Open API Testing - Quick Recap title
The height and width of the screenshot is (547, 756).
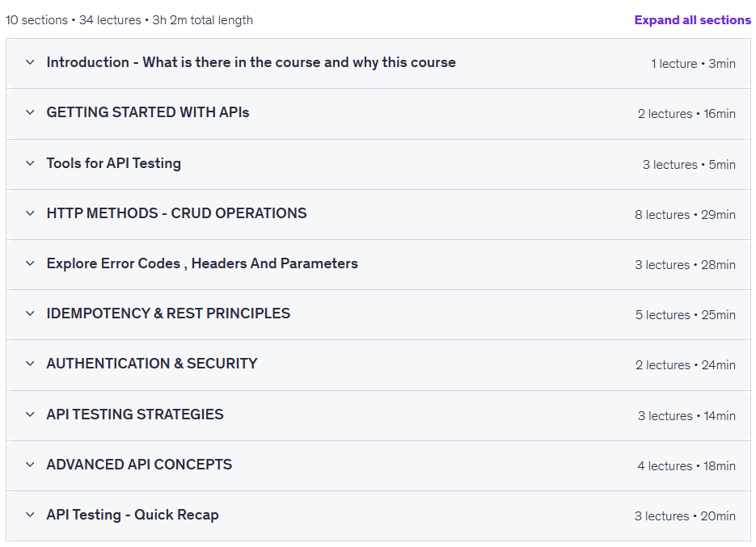point(133,515)
